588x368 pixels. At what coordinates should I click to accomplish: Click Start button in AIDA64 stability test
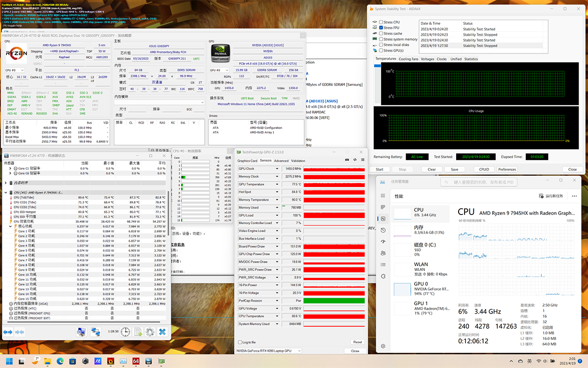pos(380,169)
